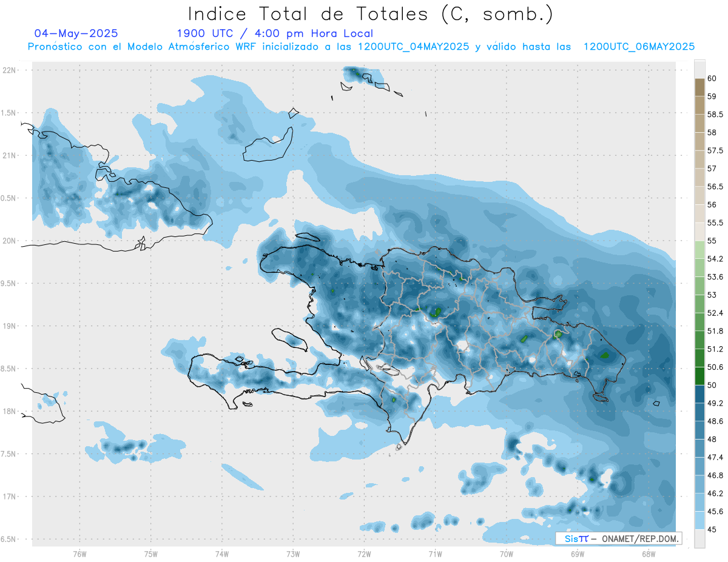This screenshot has width=728, height=562.
Task: Click the legend value "55"
Action: (712, 241)
